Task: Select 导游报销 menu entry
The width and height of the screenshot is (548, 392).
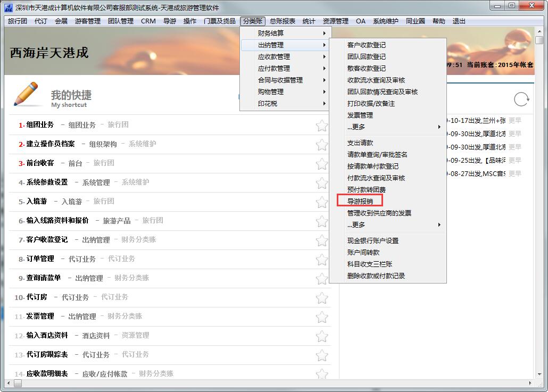Action: 360,201
